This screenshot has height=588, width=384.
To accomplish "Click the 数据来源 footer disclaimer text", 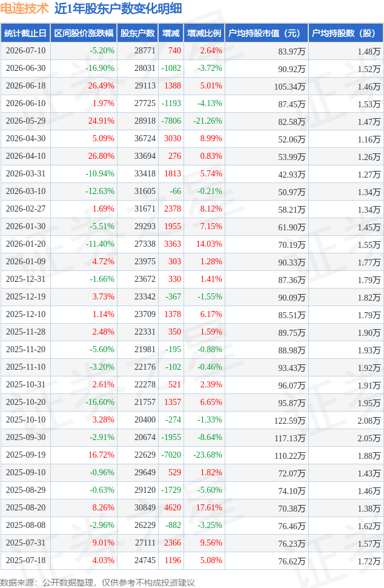I will pyautogui.click(x=98, y=583).
